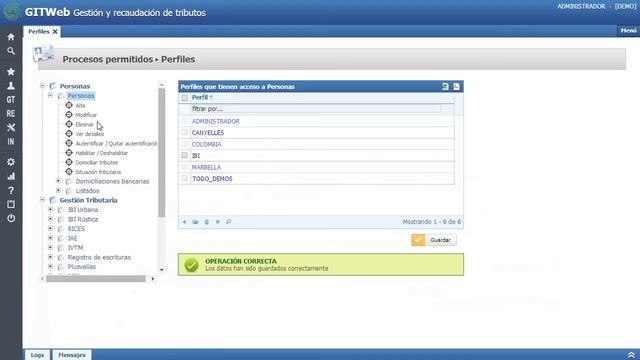Select Autentificar / Quitar autentificación item

click(x=117, y=144)
